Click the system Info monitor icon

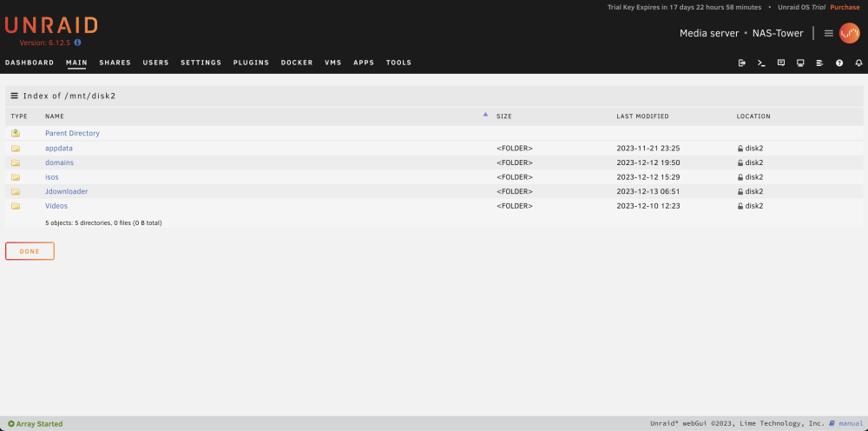point(800,63)
